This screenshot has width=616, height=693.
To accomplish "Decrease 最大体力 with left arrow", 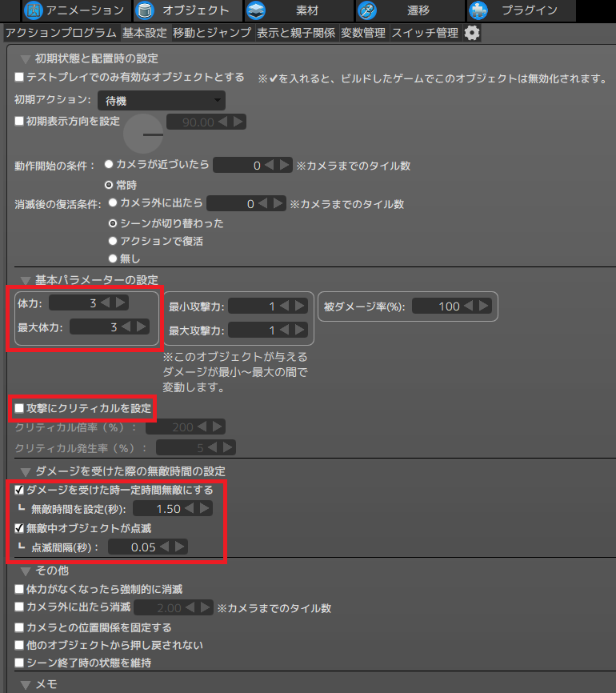I will pos(126,326).
